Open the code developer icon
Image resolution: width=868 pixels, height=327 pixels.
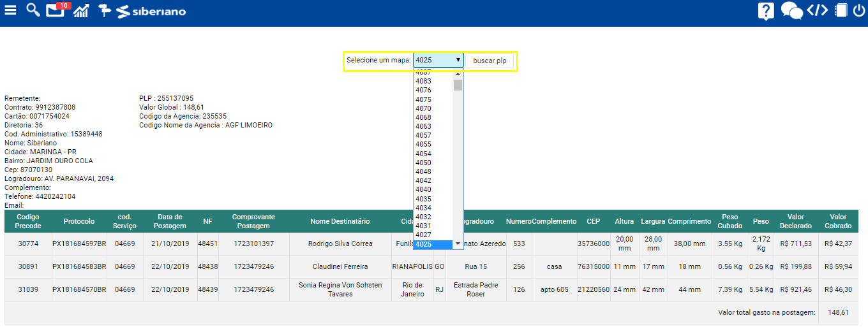pos(818,10)
